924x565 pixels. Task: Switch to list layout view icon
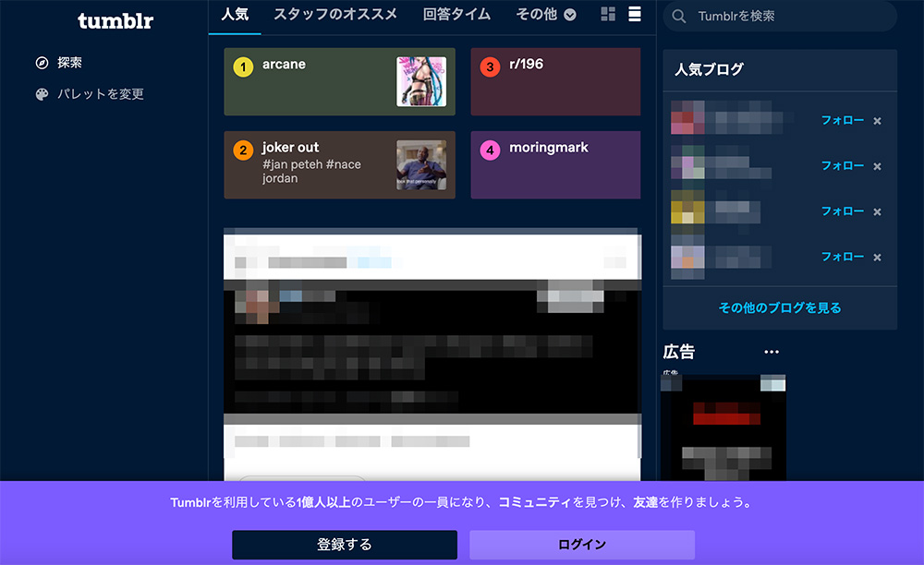(635, 14)
